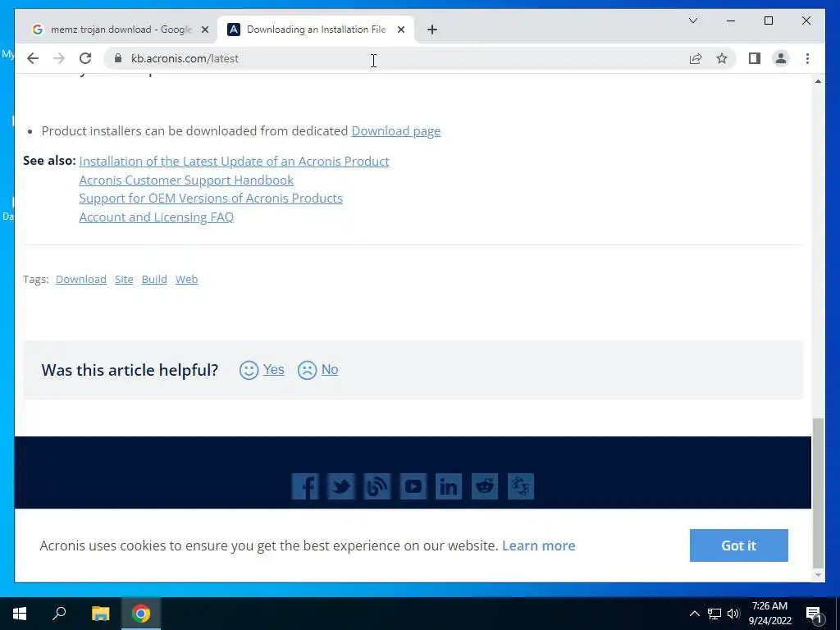Open Windows taskbar search
This screenshot has width=840, height=630.
coord(59,614)
